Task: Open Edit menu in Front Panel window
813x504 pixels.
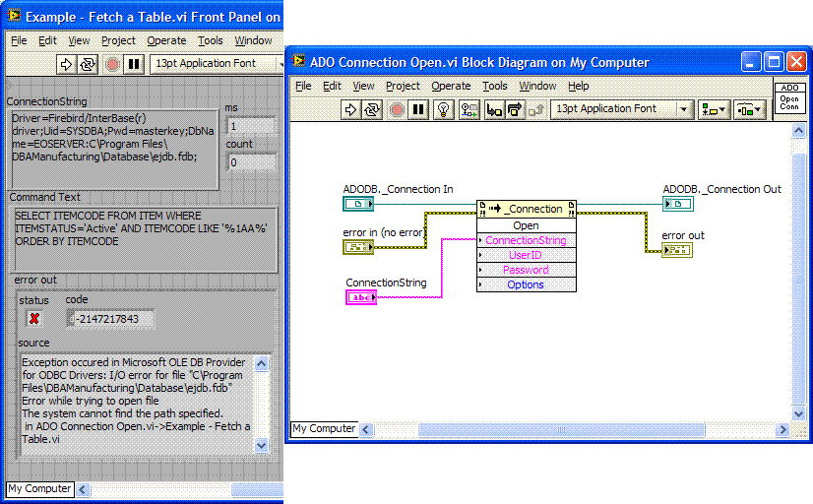Action: point(47,40)
